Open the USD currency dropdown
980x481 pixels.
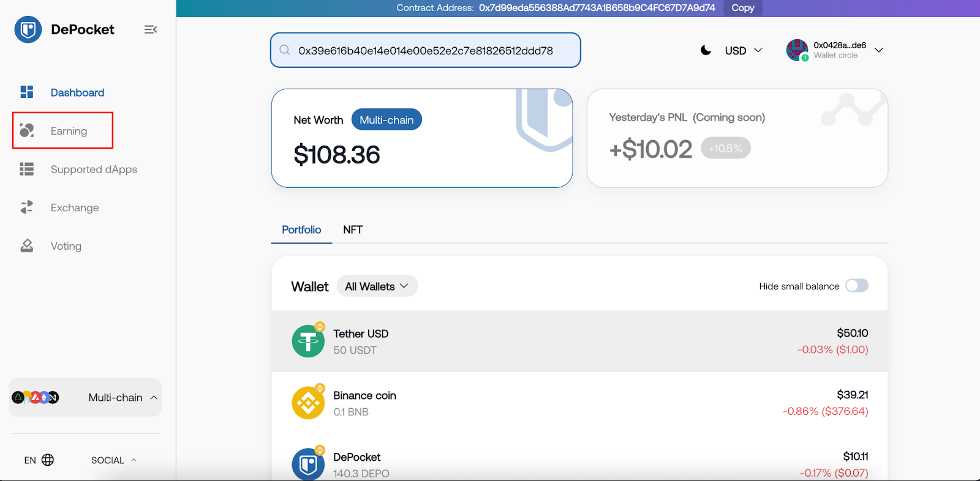744,50
